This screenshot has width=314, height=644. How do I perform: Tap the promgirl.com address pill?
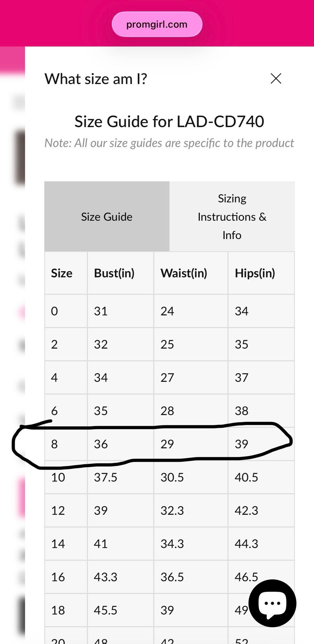coord(157,24)
